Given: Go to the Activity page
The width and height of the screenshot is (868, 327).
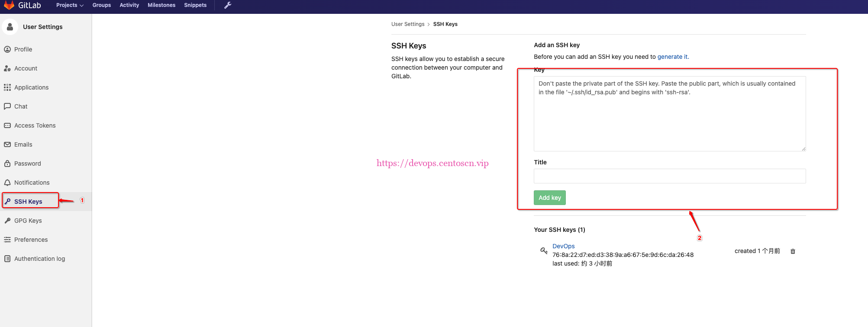Looking at the screenshot, I should [129, 5].
